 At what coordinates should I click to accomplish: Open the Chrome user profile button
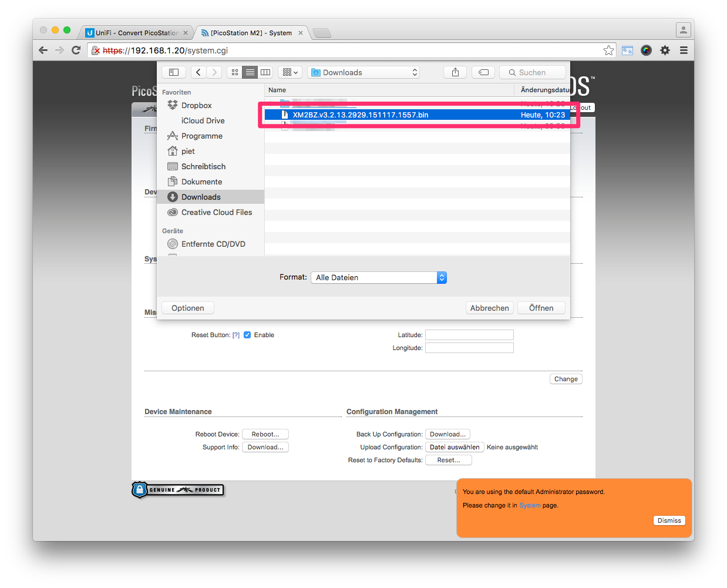click(x=684, y=29)
